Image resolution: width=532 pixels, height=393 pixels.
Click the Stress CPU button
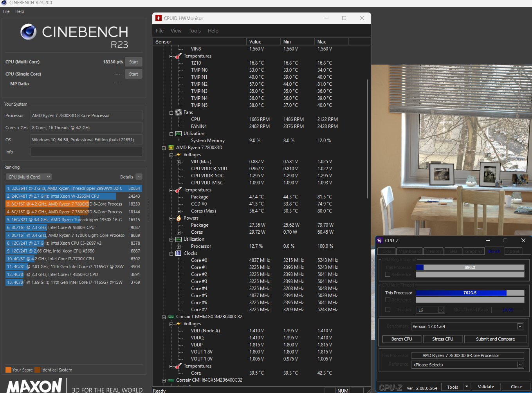coord(443,339)
